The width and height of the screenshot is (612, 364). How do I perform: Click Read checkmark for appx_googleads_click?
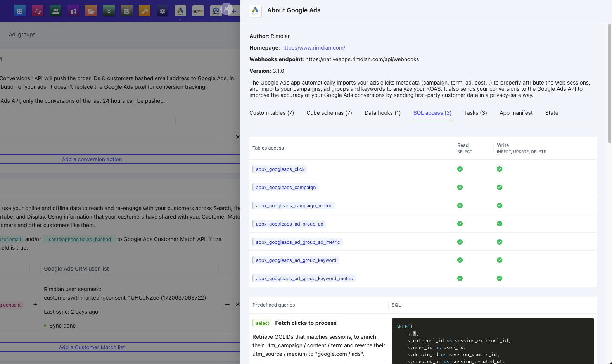460,169
